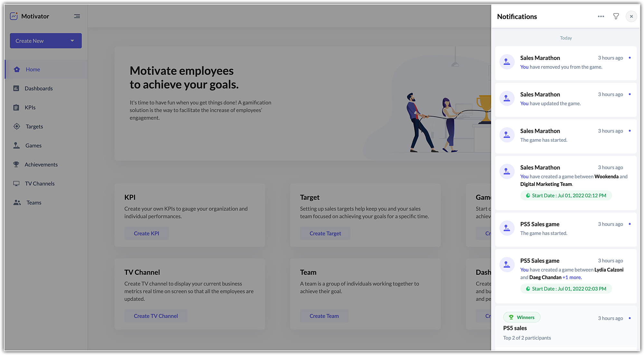Toggle unread dot on the Winners notification

(x=630, y=318)
